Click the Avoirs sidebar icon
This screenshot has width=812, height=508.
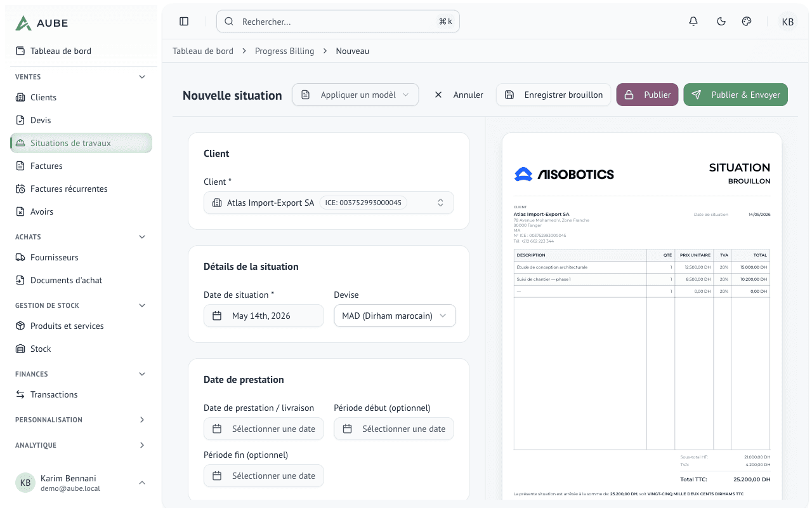click(x=20, y=211)
